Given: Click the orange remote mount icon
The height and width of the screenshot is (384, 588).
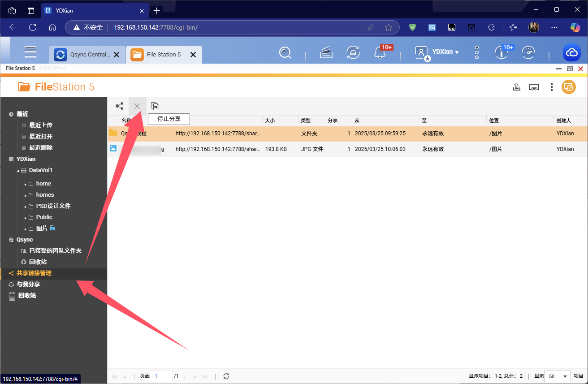Looking at the screenshot, I should 569,87.
